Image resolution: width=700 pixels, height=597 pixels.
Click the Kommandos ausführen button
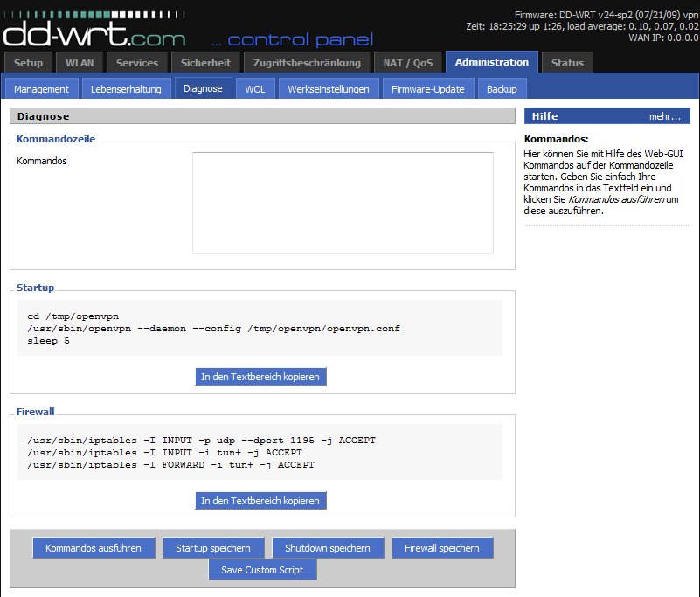pos(94,548)
